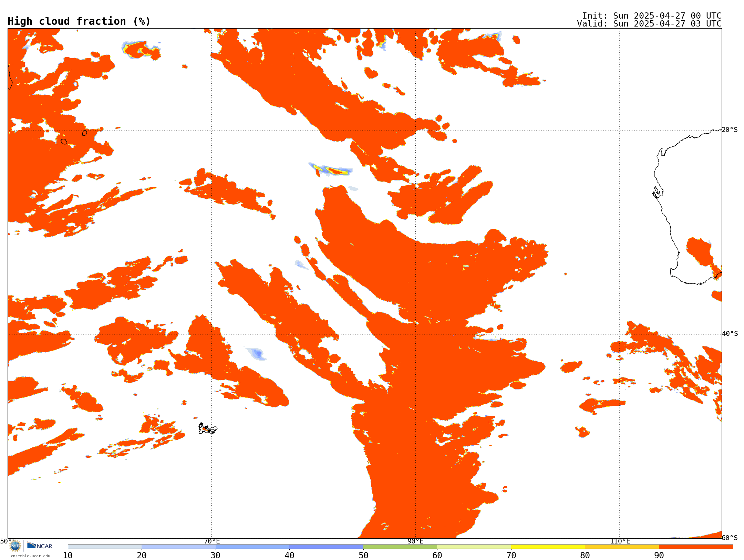Click the colorbar tick label 20
The height and width of the screenshot is (560, 744).
[x=142, y=555]
